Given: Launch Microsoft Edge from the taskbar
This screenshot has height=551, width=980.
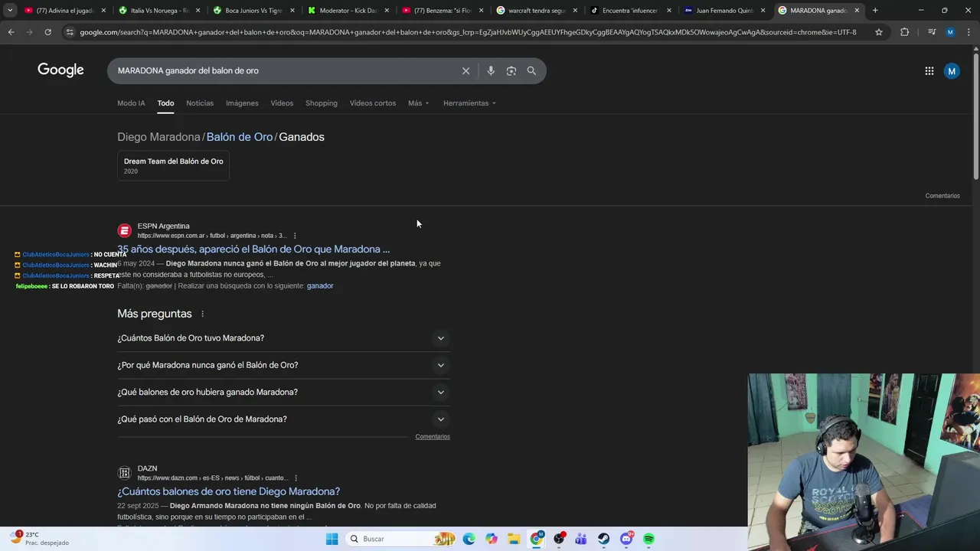Looking at the screenshot, I should 469,539.
